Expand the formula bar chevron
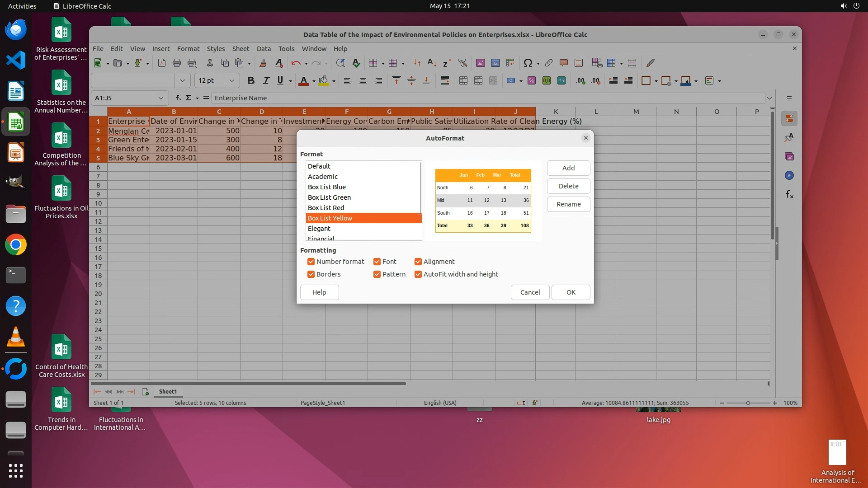Image resolution: width=868 pixels, height=488 pixels. [x=769, y=98]
